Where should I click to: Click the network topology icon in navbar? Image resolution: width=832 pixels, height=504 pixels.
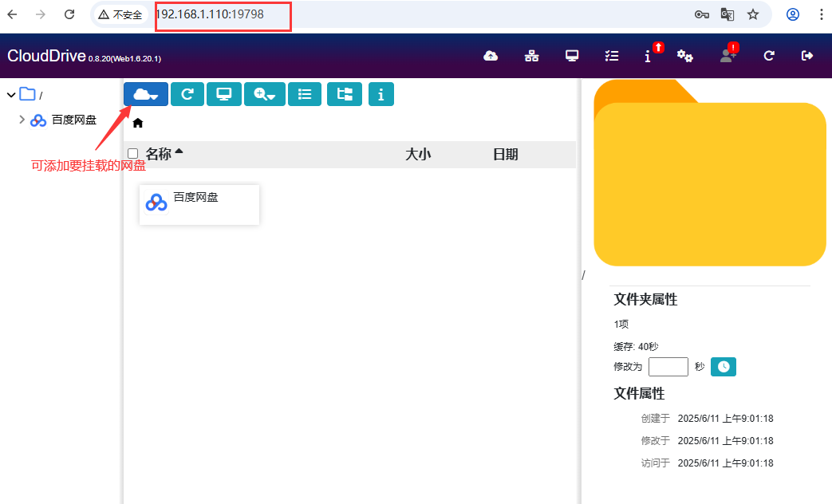532,56
